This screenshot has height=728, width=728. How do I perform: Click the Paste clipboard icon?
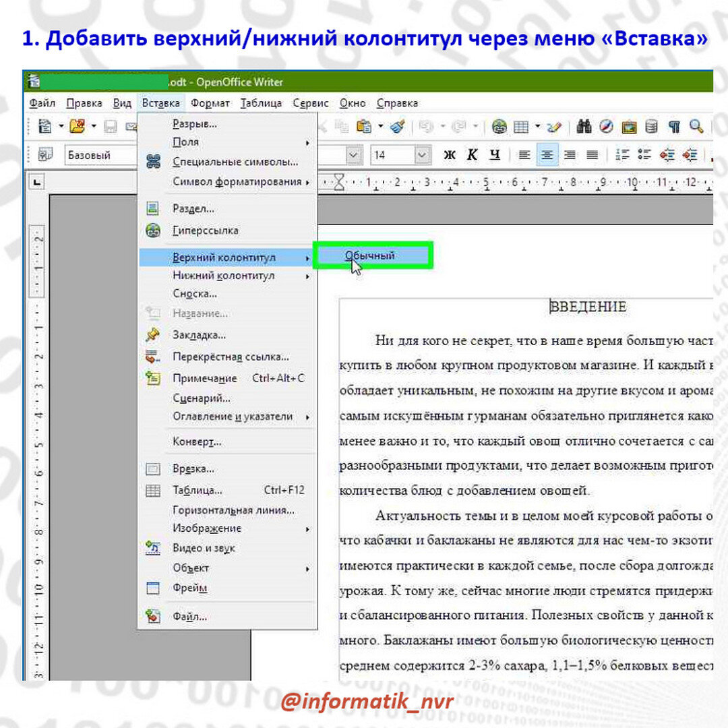click(363, 126)
